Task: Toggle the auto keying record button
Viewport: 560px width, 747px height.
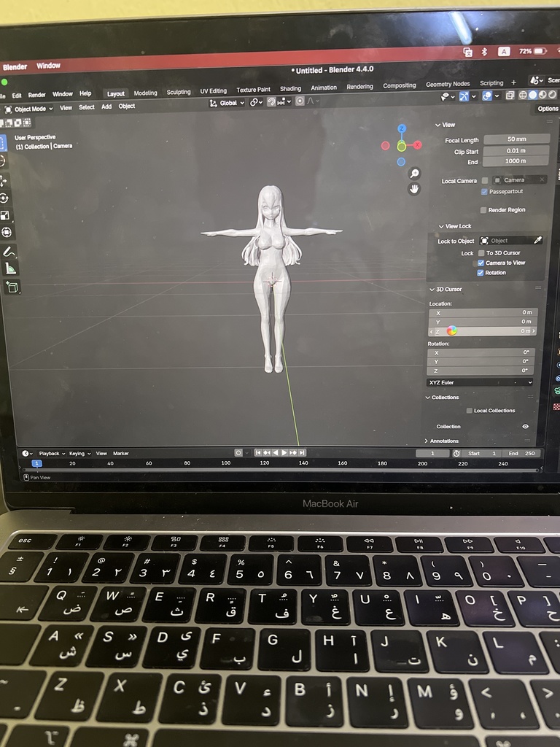Action: pos(238,452)
